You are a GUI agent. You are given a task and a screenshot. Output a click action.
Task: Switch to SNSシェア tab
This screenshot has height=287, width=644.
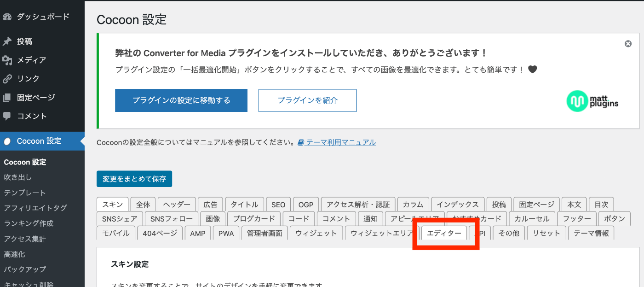pyautogui.click(x=120, y=219)
